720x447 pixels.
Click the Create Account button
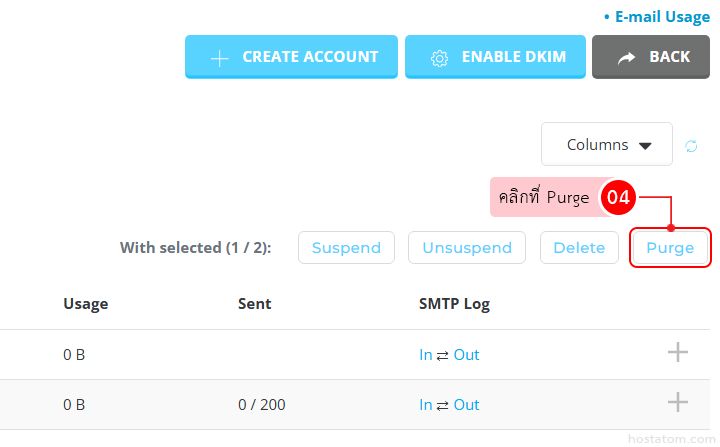tap(291, 57)
